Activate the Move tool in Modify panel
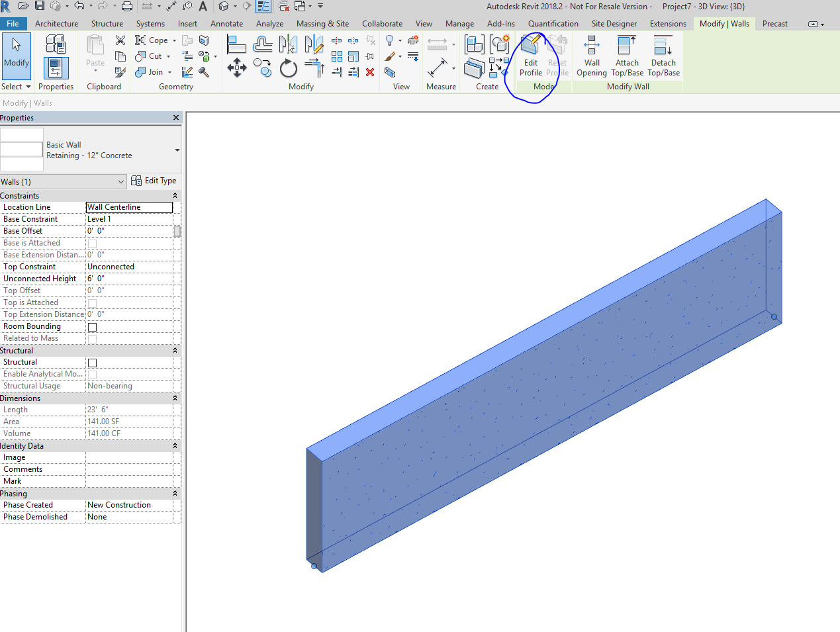 coord(236,68)
